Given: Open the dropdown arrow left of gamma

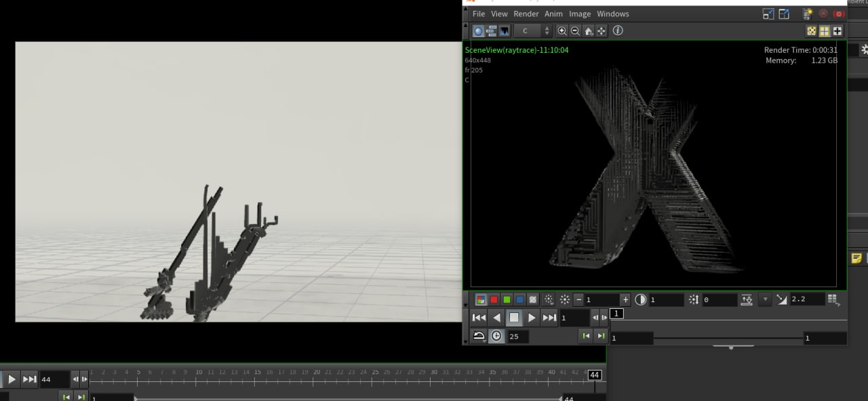Looking at the screenshot, I should click(x=766, y=299).
